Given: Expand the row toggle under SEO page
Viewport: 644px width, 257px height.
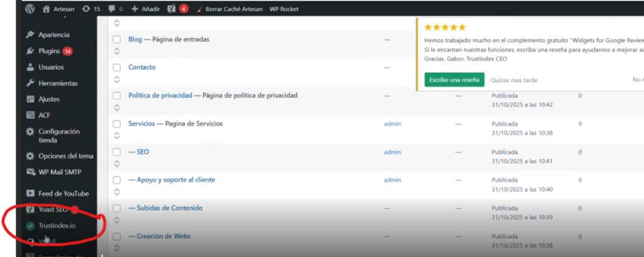Looking at the screenshot, I should pos(116,165).
